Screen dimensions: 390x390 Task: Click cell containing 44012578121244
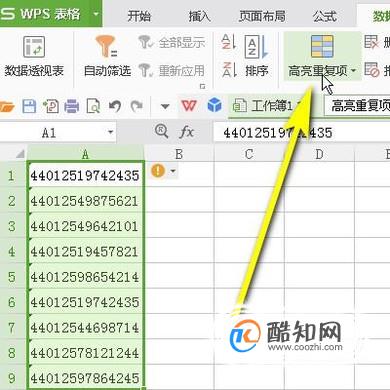(85, 353)
